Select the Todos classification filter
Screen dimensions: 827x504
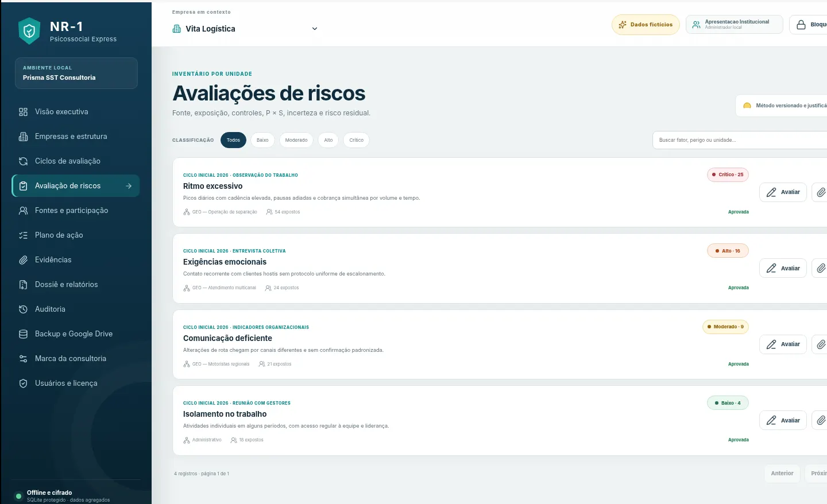[233, 140]
